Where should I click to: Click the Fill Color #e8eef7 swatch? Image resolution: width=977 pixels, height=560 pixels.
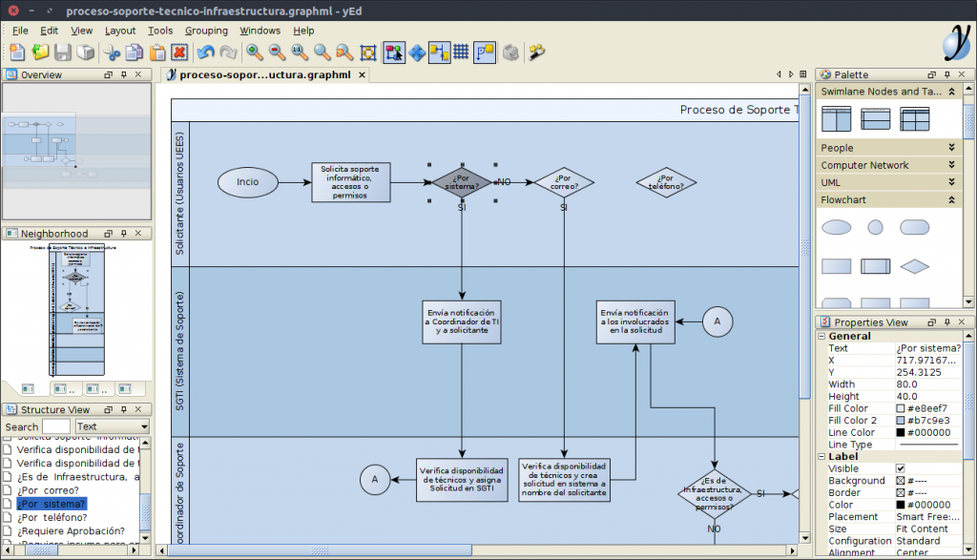901,408
